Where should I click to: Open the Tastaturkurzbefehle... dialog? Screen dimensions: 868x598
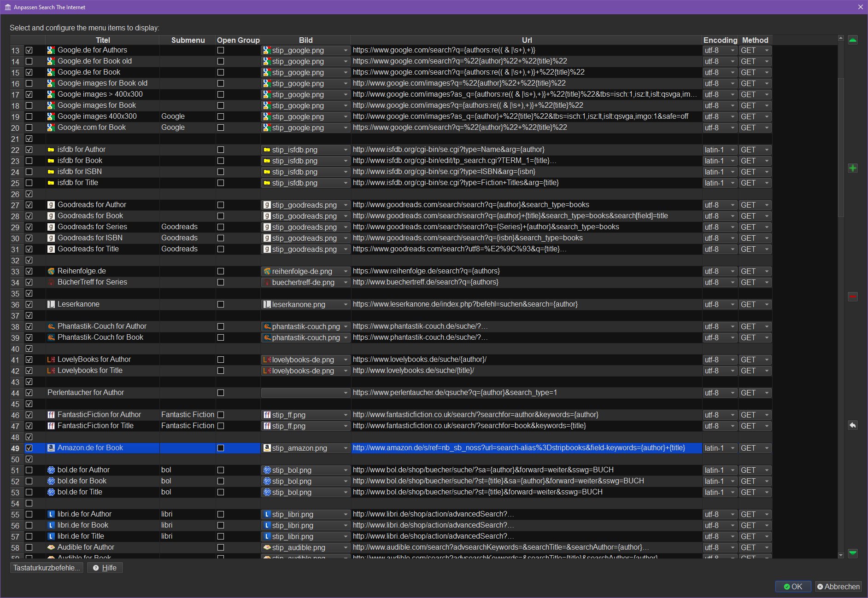click(47, 568)
